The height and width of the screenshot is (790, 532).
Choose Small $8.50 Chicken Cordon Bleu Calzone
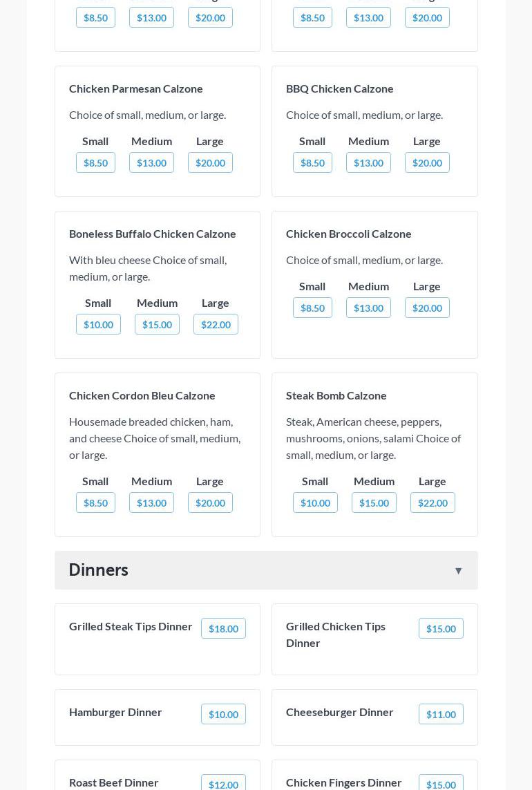click(x=95, y=503)
